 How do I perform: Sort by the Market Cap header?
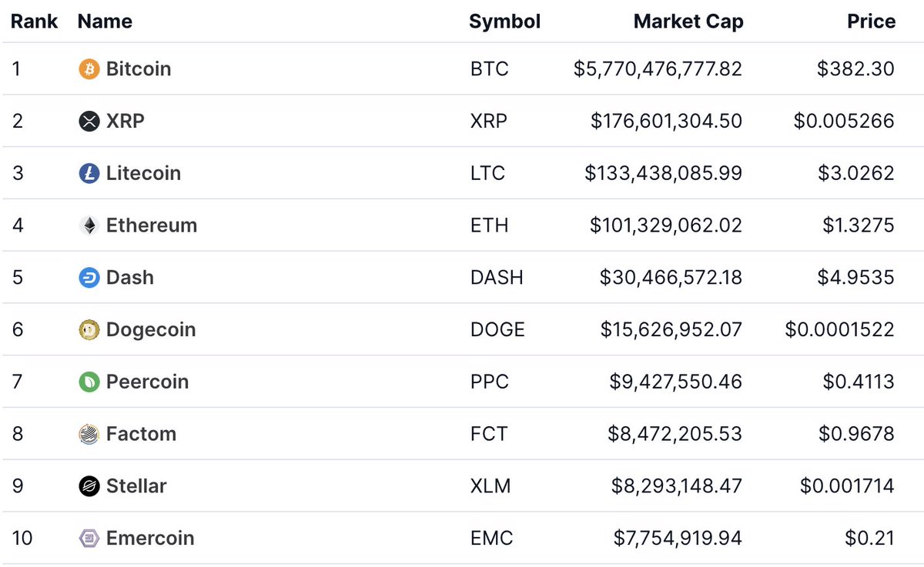[688, 22]
